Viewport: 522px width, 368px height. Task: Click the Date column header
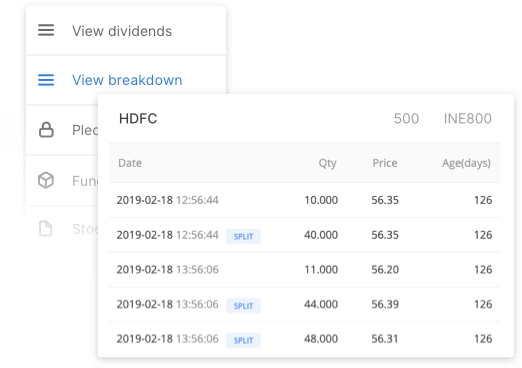point(130,163)
